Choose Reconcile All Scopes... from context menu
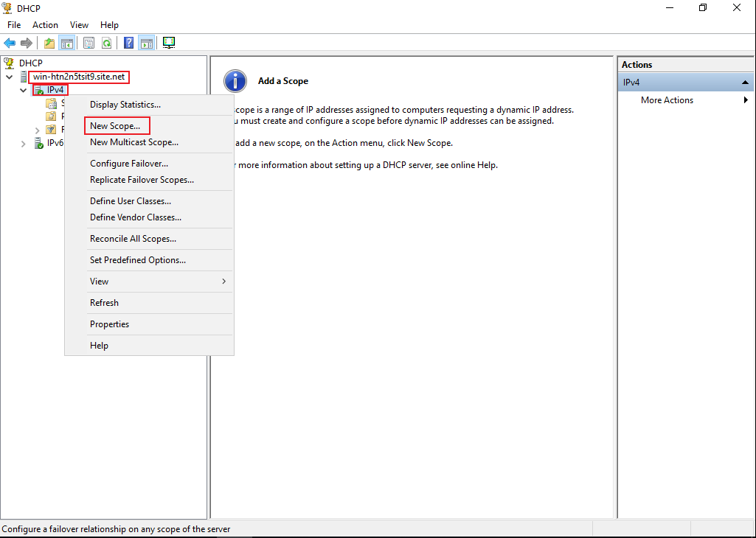756x538 pixels. (x=150, y=239)
